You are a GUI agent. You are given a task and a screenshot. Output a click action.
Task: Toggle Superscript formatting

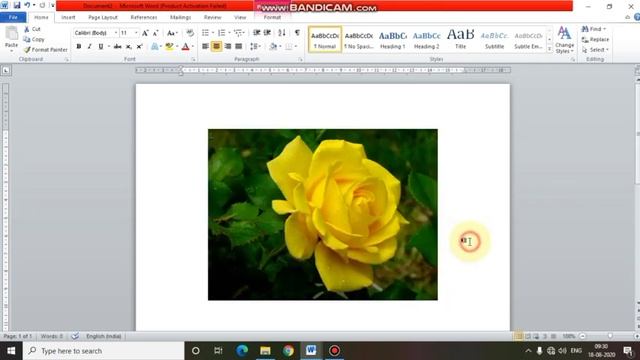[139, 47]
